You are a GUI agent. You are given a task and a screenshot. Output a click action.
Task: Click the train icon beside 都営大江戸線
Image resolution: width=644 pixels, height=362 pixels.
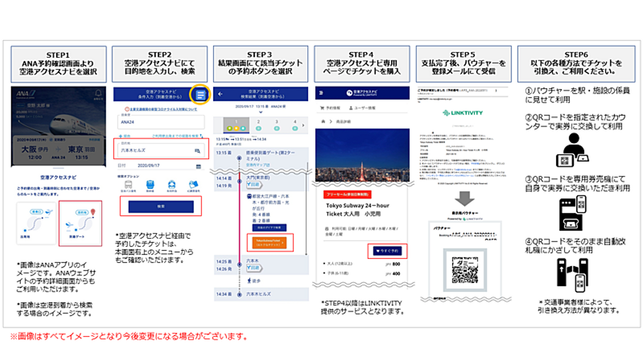249,196
